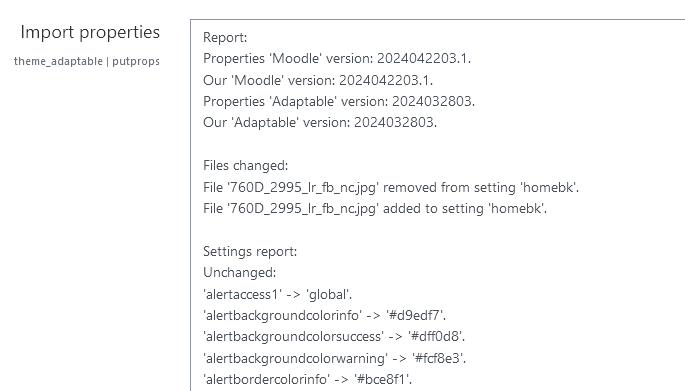The image size is (685, 391).
Task: Click the 'theme_adaptable | putprops' setting name
Action: coord(86,61)
